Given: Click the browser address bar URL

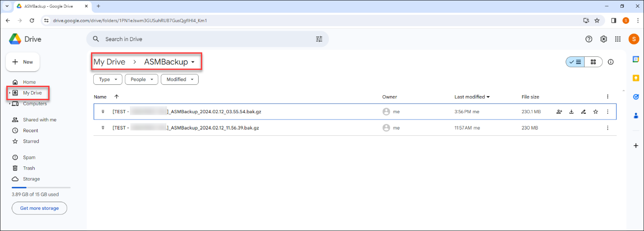Looking at the screenshot, I should (130, 20).
